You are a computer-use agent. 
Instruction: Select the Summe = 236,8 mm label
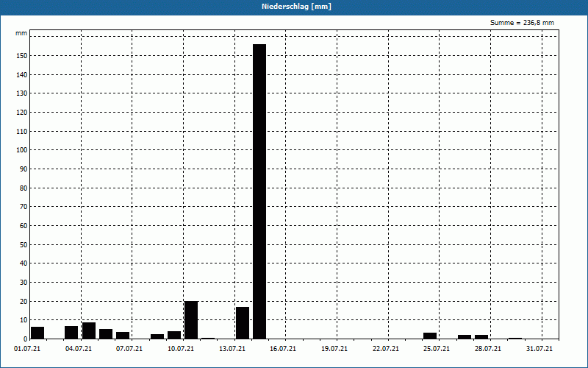click(x=522, y=23)
